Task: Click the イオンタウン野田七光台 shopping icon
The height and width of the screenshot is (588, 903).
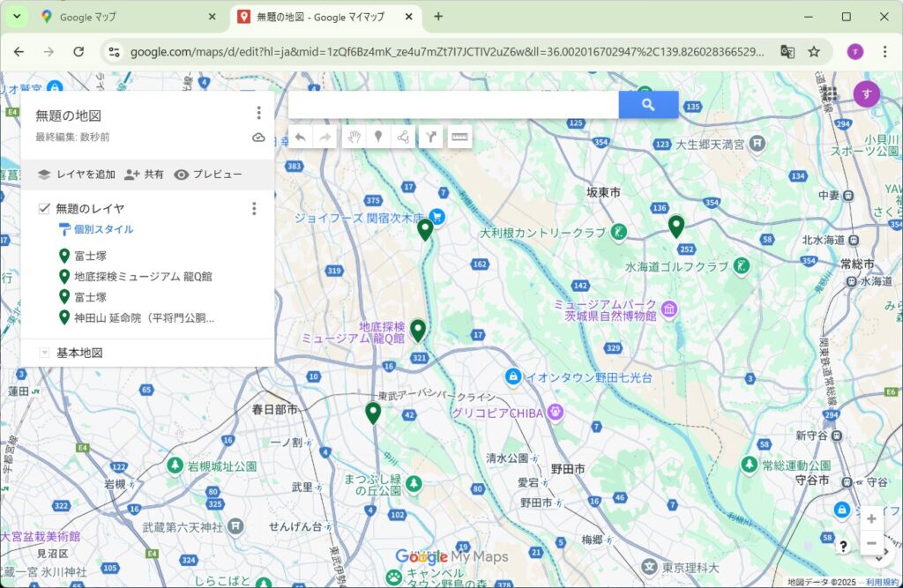Action: tap(512, 376)
